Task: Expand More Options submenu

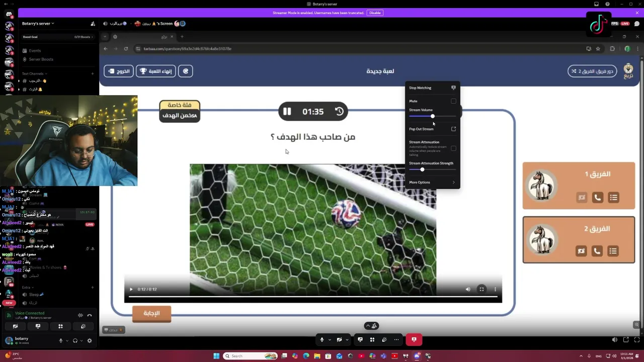Action: [x=432, y=183]
